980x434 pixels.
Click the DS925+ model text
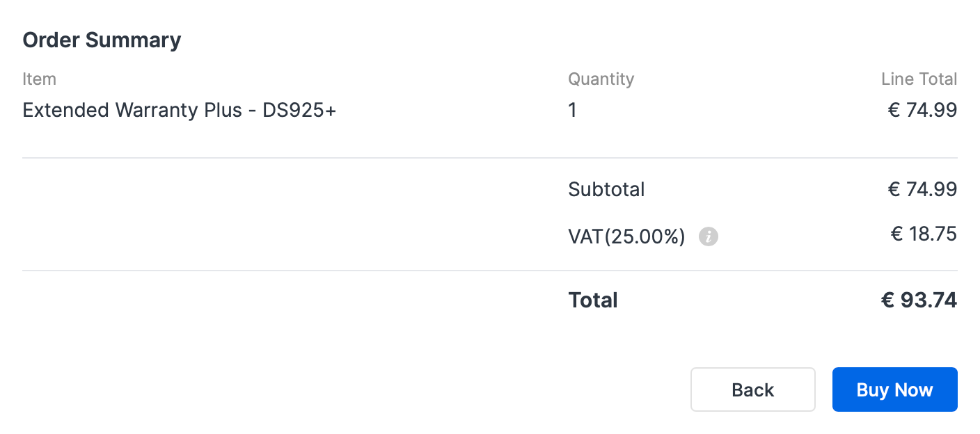(299, 110)
